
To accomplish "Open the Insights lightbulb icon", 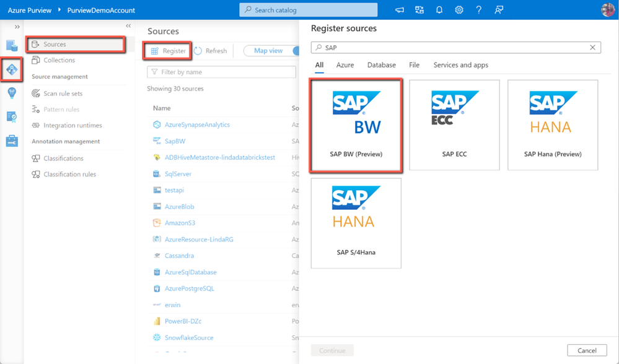I will [x=12, y=93].
